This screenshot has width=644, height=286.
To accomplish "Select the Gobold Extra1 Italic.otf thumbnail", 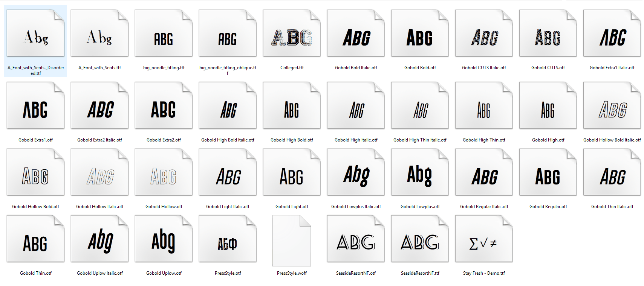I will point(612,34).
